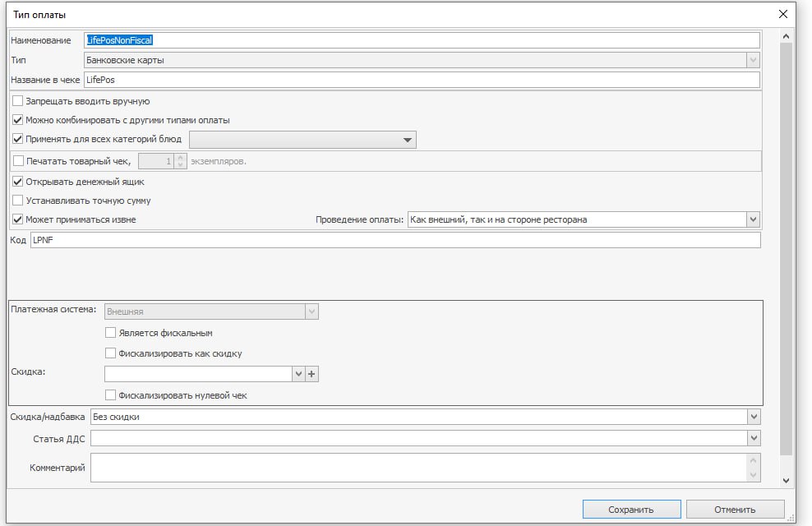Uncheck Открывать денежный ящик
Screen dimensions: 812x526
17,182
